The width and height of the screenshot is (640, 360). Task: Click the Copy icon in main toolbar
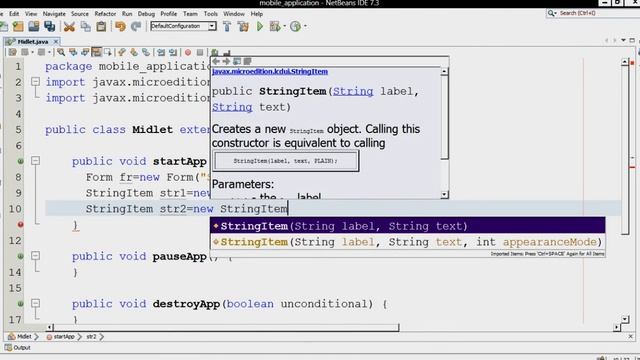(x=85, y=27)
